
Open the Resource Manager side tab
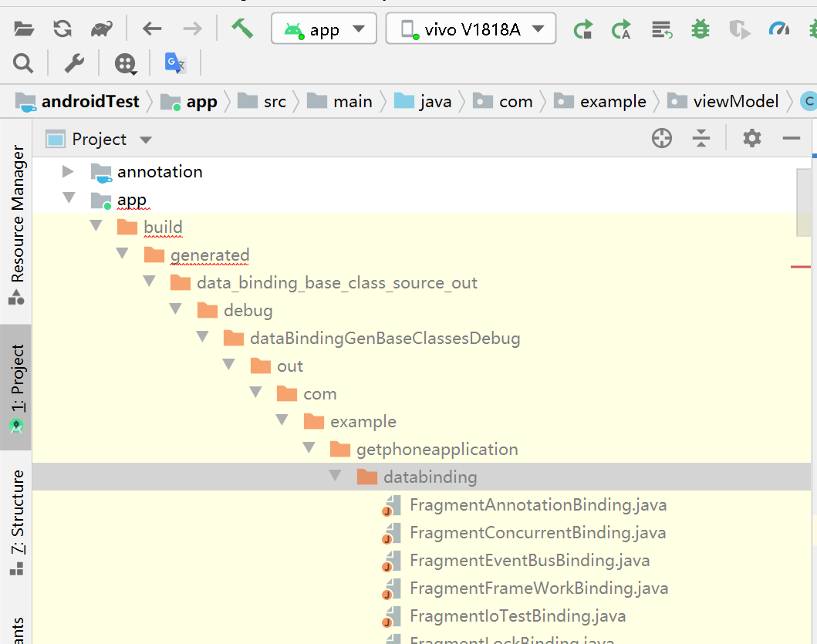[17, 224]
